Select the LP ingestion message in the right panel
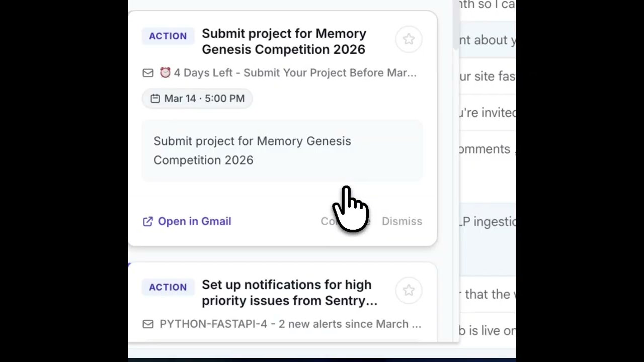 487,222
